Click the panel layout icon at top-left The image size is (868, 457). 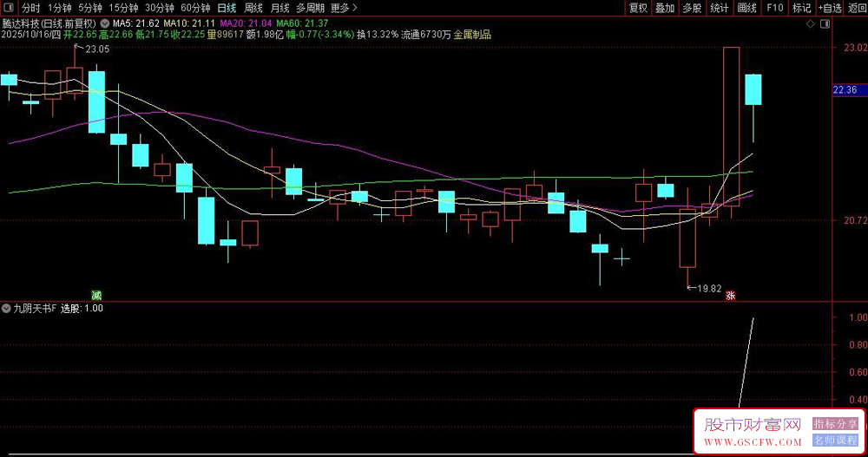pyautogui.click(x=8, y=8)
